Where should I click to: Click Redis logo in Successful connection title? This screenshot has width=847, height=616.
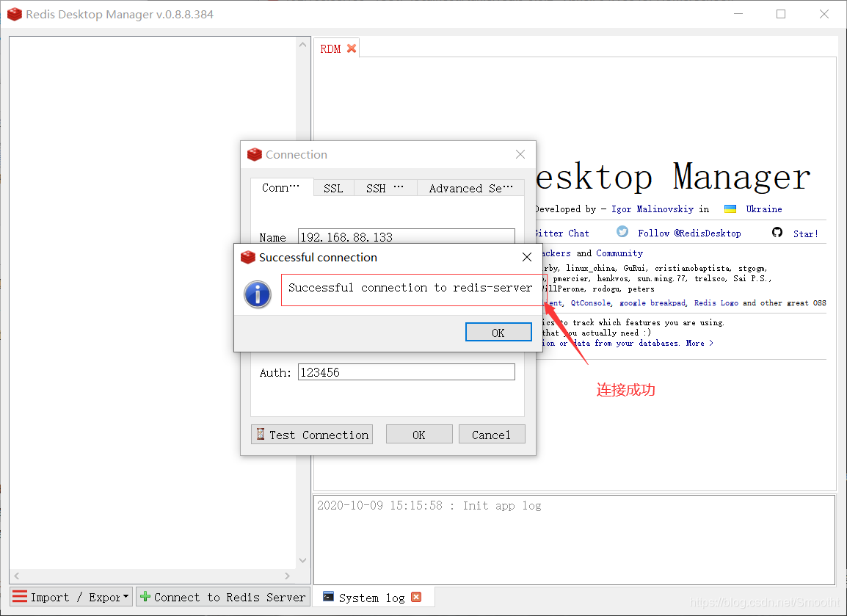click(x=248, y=257)
